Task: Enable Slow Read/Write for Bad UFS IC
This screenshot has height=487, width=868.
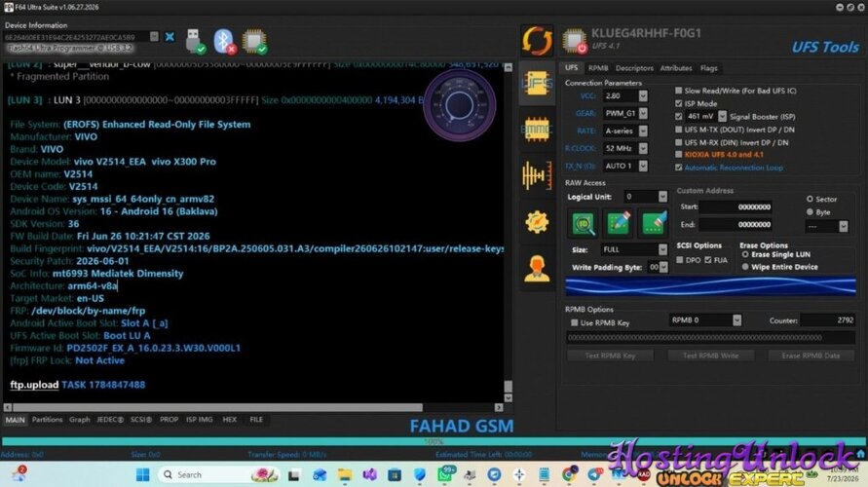Action: click(679, 91)
